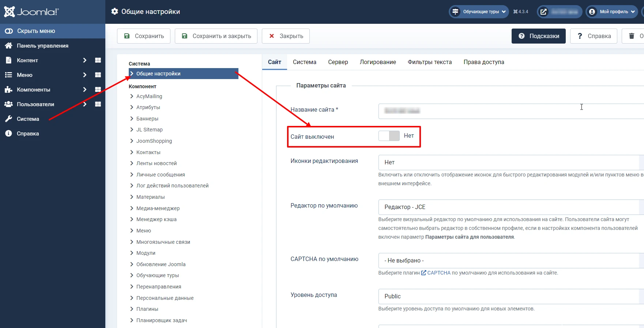Toggle the Site Offline switch
This screenshot has width=644, height=328.
389,136
